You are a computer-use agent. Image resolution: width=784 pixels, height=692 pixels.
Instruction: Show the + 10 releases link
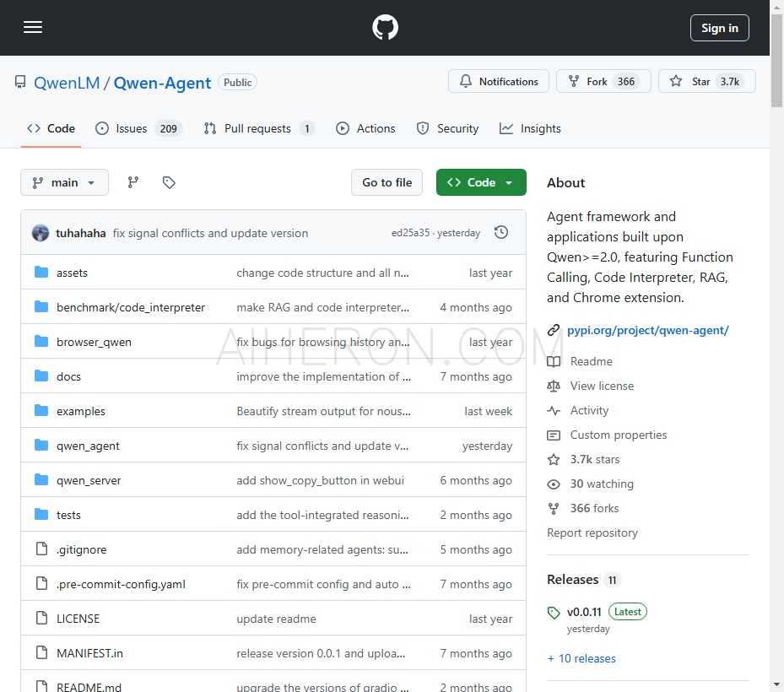[581, 658]
